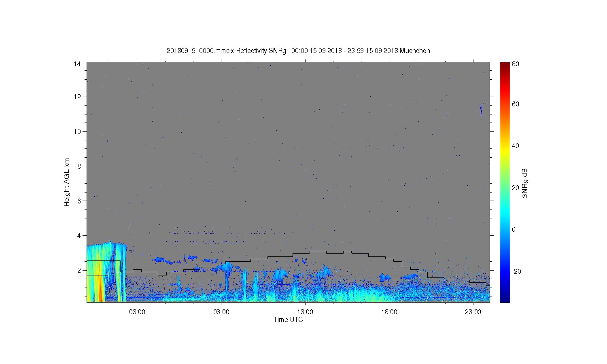Click the small blue echo near 11 km at 23:30
The height and width of the screenshot is (364, 607).
[481, 110]
